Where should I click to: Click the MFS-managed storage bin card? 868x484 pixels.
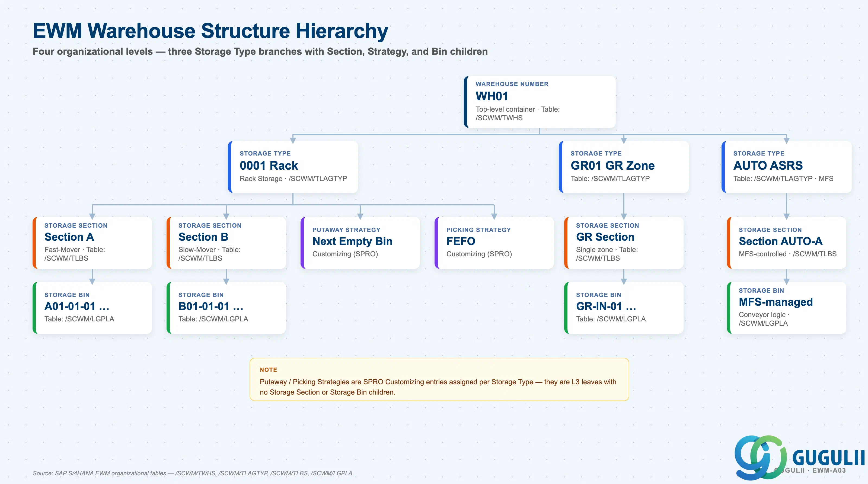pos(786,308)
